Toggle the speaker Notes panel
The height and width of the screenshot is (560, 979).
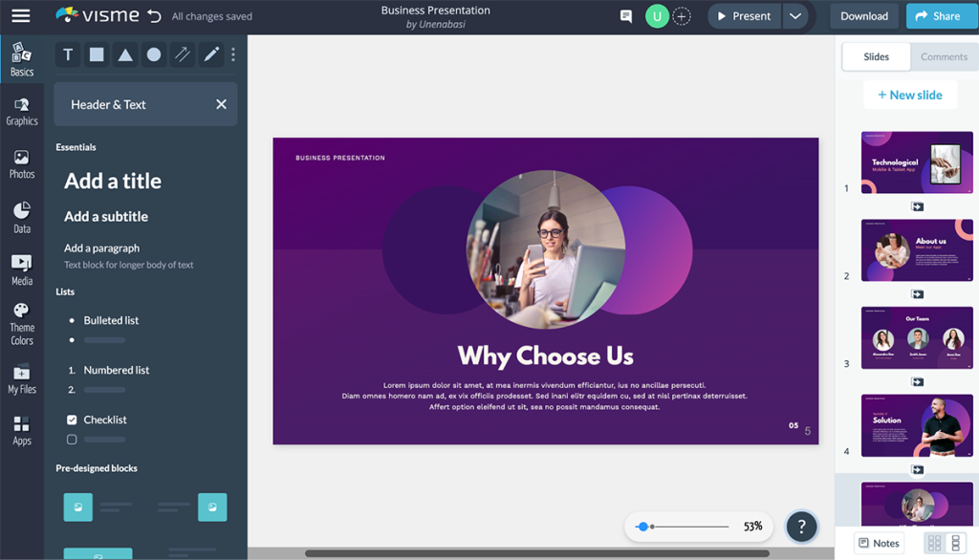click(877, 541)
